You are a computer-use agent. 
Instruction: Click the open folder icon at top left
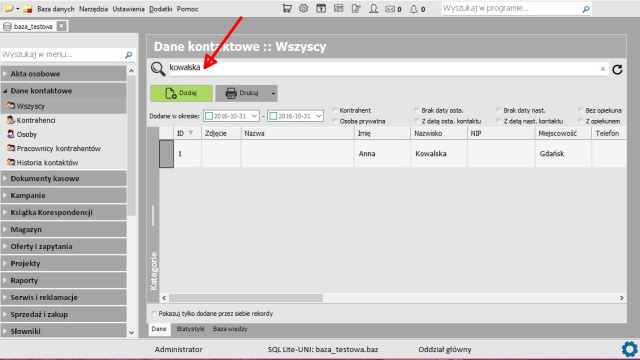[9, 8]
